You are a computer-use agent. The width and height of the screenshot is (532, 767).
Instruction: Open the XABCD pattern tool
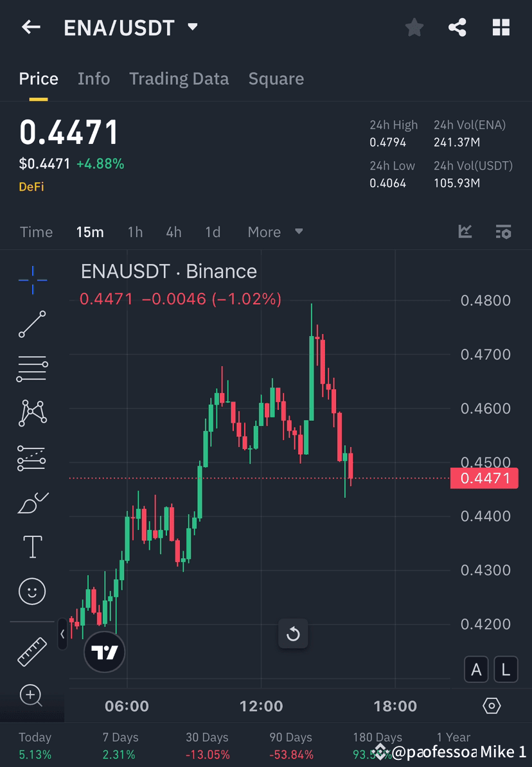[x=32, y=412]
